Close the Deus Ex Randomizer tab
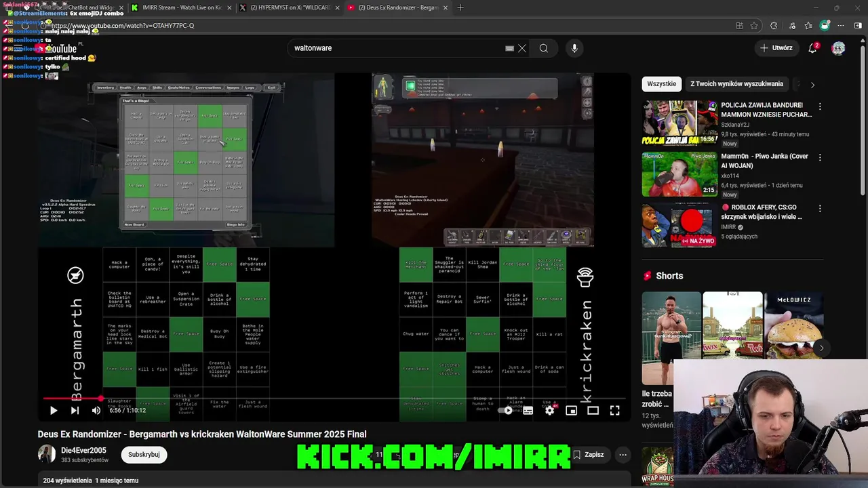This screenshot has height=488, width=868. point(445,7)
